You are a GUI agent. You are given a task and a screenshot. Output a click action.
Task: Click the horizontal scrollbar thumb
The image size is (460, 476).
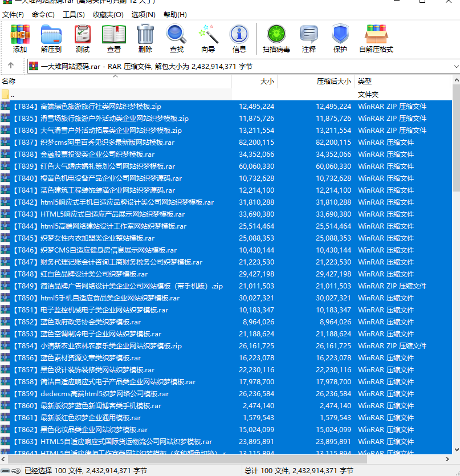click(187, 459)
